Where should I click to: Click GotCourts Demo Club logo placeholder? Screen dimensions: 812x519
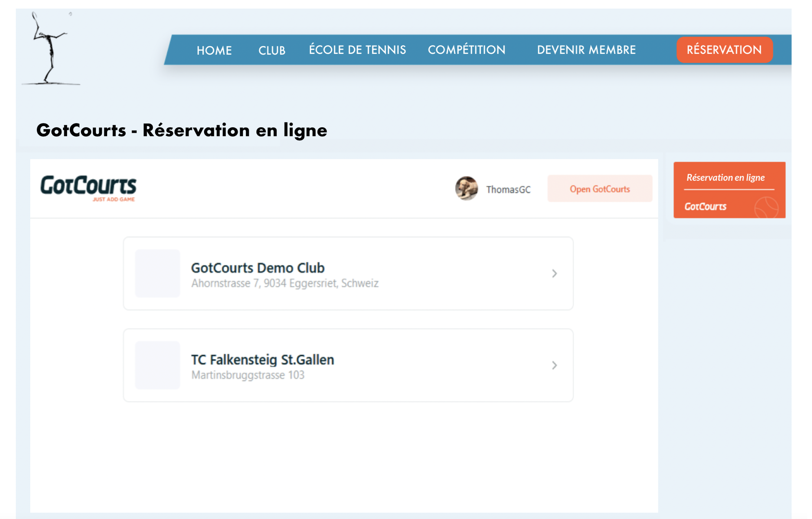pyautogui.click(x=157, y=273)
